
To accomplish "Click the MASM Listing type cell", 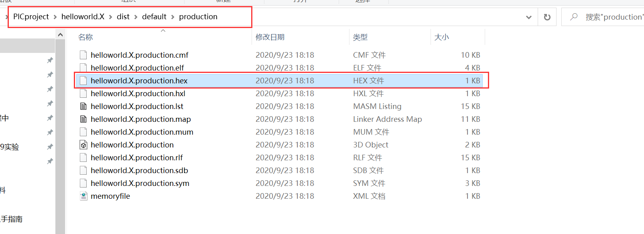I will click(x=377, y=106).
